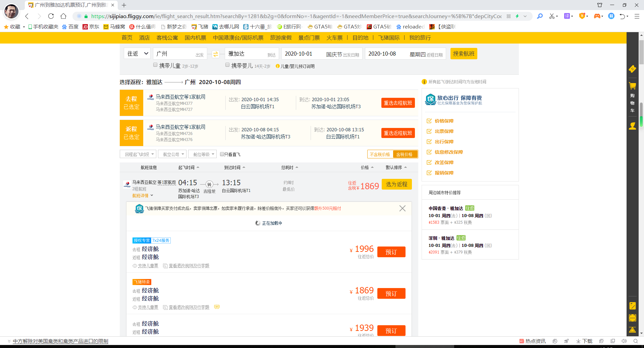Open the scissors screenshot tool

pyautogui.click(x=552, y=16)
